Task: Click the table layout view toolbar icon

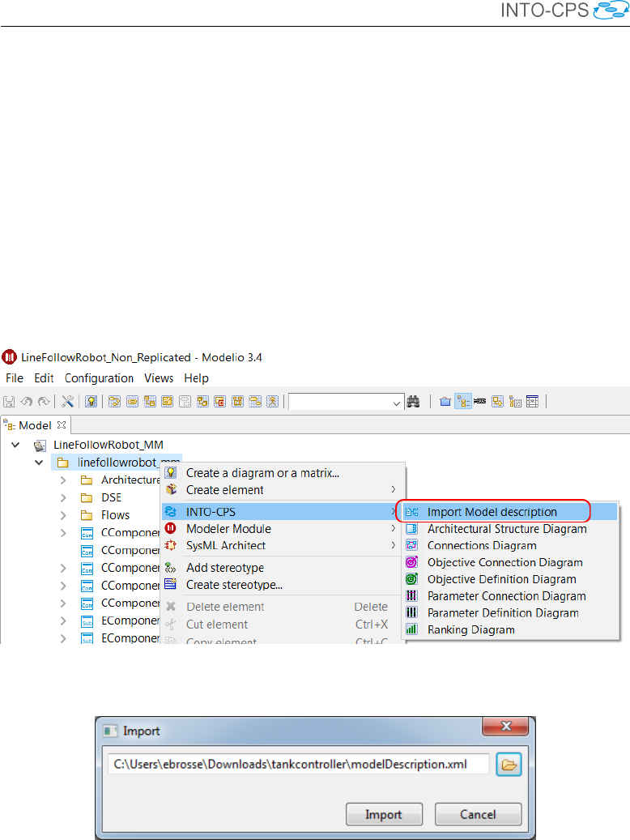Action: click(x=533, y=401)
